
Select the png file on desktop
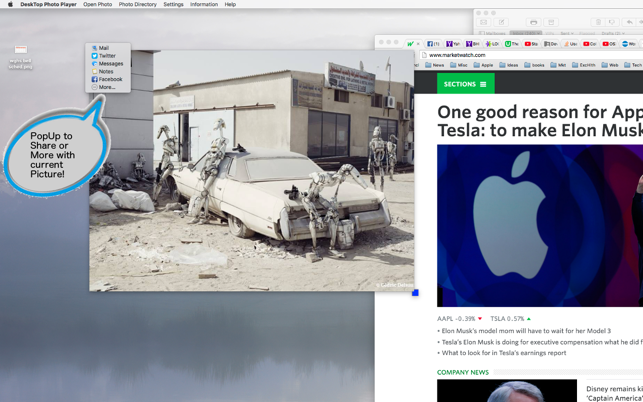20,51
